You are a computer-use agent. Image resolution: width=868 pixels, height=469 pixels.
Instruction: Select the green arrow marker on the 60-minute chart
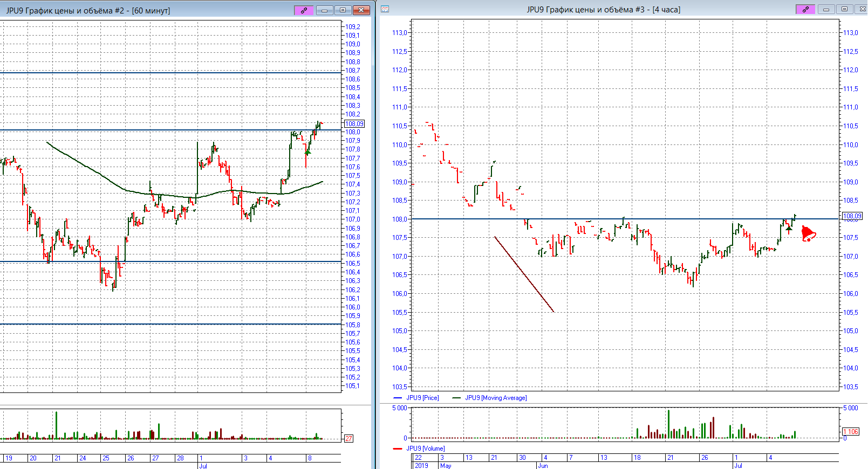tap(307, 152)
